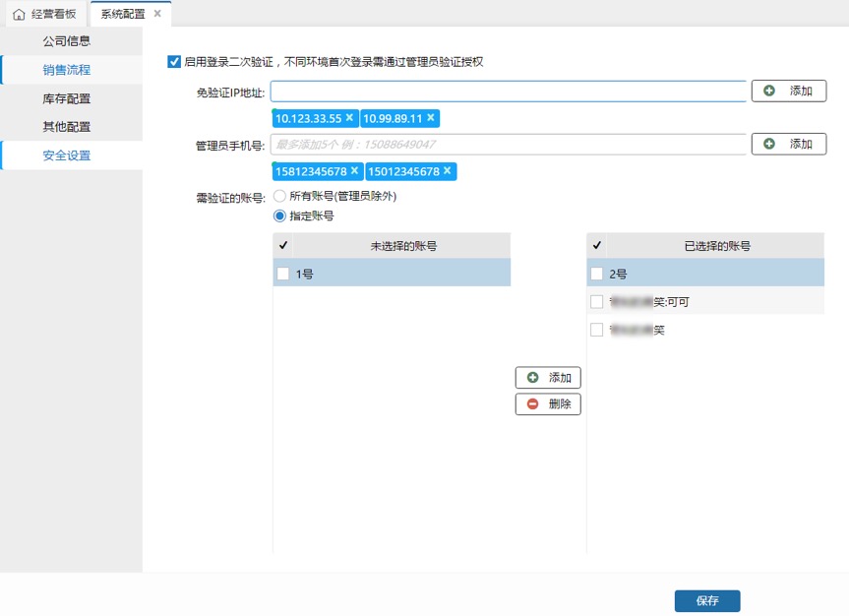Viewport: 849px width, 616px height.
Task: Click 添加 button beside the IP address field
Action: click(x=789, y=91)
